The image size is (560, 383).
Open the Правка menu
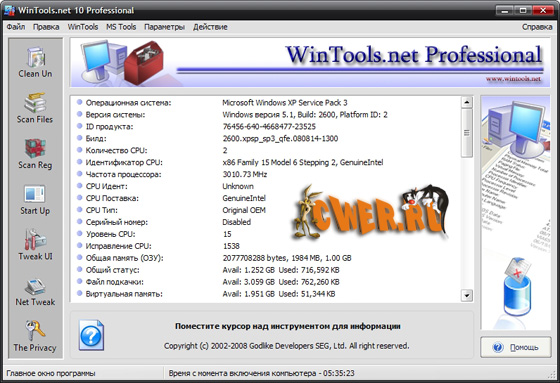coord(46,27)
